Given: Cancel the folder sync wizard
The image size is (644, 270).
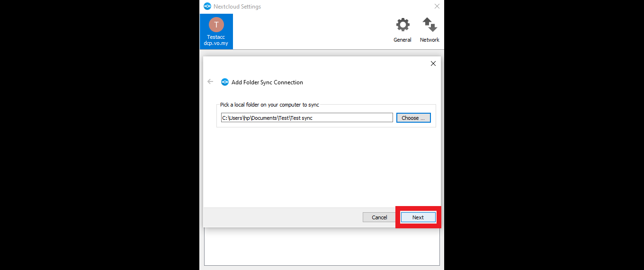Looking at the screenshot, I should pyautogui.click(x=379, y=217).
